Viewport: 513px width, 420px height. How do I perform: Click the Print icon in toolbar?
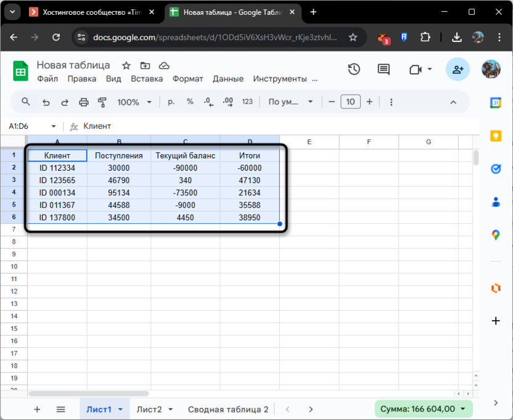[x=84, y=102]
